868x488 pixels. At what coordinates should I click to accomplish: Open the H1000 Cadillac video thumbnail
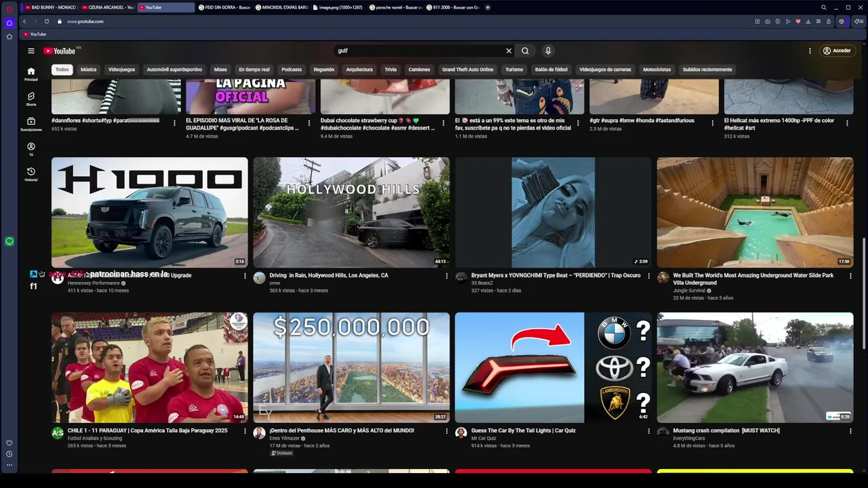click(150, 212)
